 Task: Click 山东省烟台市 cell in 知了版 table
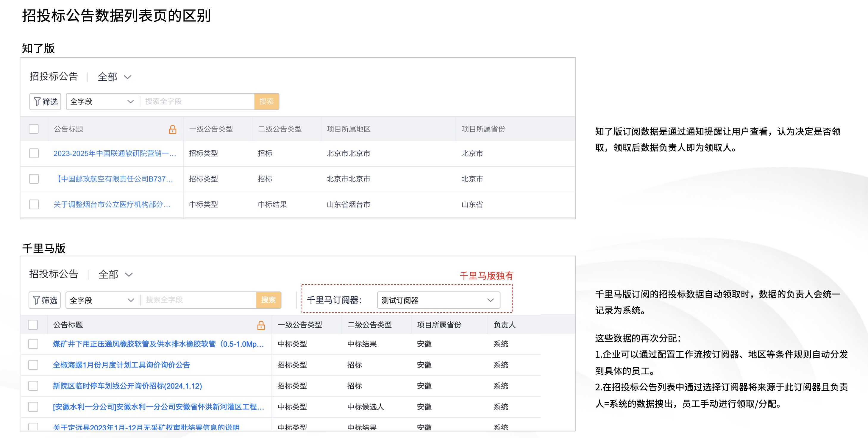pyautogui.click(x=348, y=204)
